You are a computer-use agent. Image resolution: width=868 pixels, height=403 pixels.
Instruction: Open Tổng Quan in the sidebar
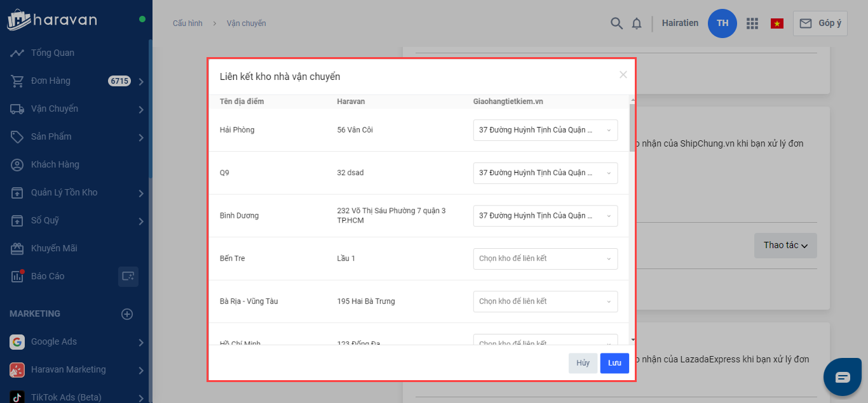pos(53,53)
